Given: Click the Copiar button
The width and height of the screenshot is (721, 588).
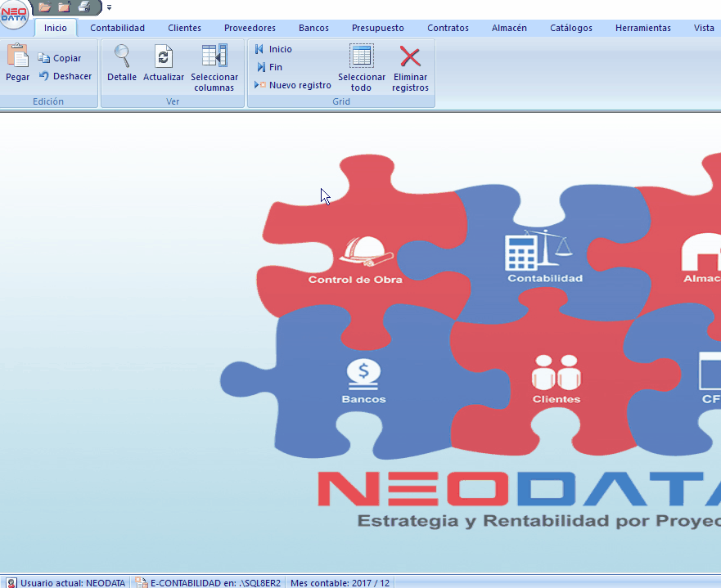Looking at the screenshot, I should (59, 58).
